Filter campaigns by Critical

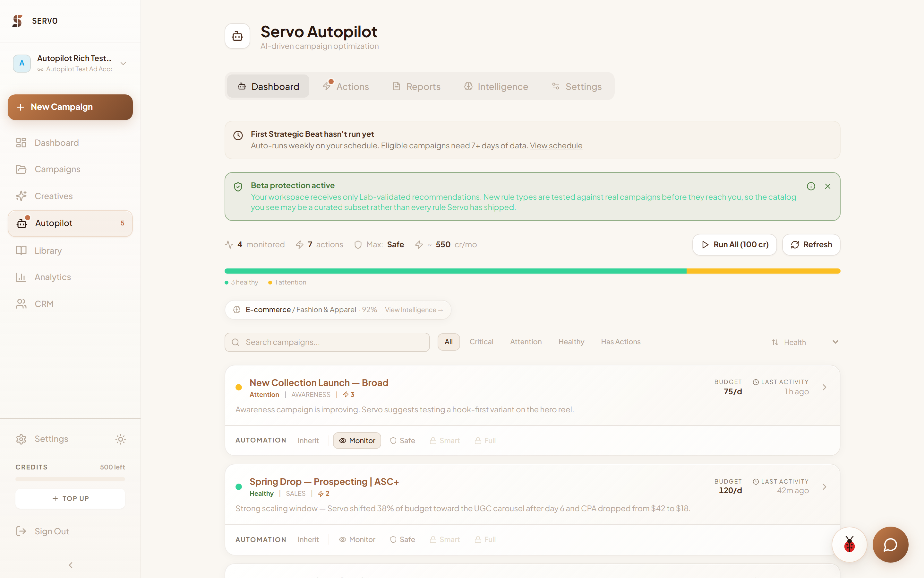click(481, 342)
